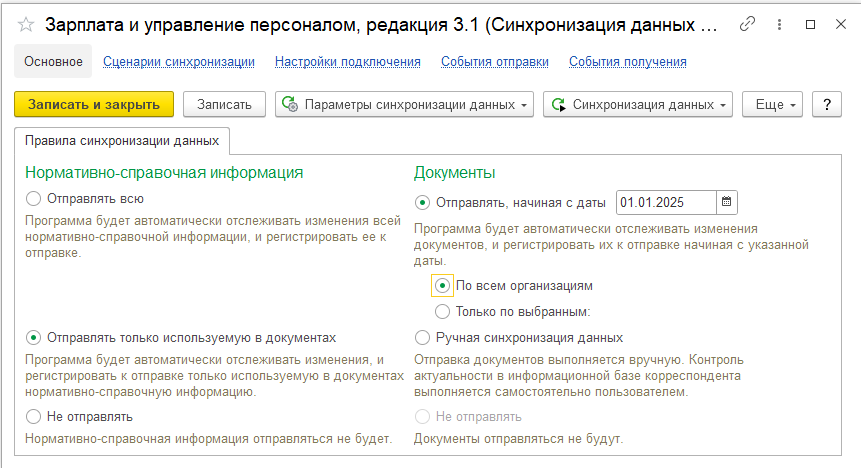Open 'Синхронизация данных' dropdown menu
This screenshot has height=468, width=861.
click(638, 104)
